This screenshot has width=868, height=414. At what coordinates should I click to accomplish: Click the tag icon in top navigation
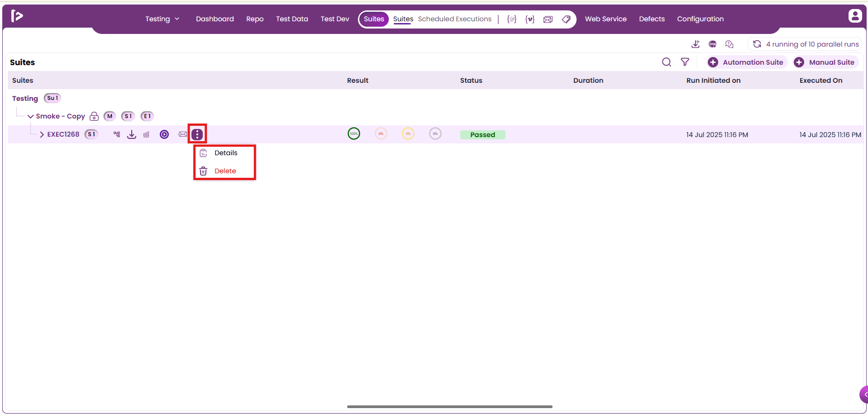pyautogui.click(x=566, y=19)
